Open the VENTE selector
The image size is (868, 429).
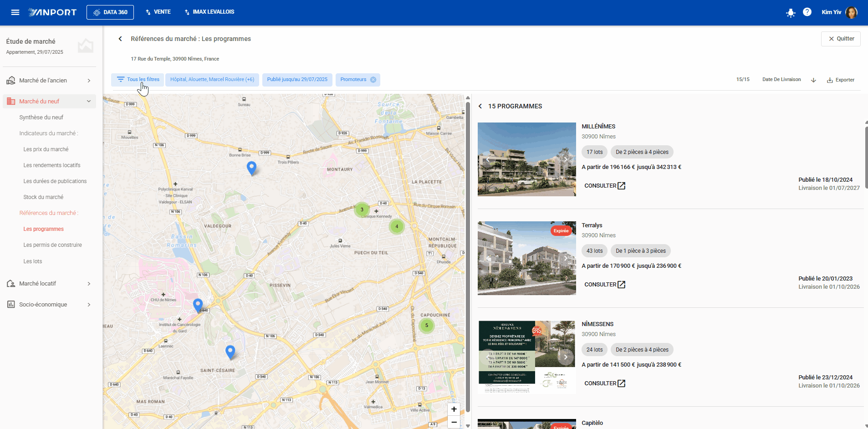pyautogui.click(x=158, y=12)
